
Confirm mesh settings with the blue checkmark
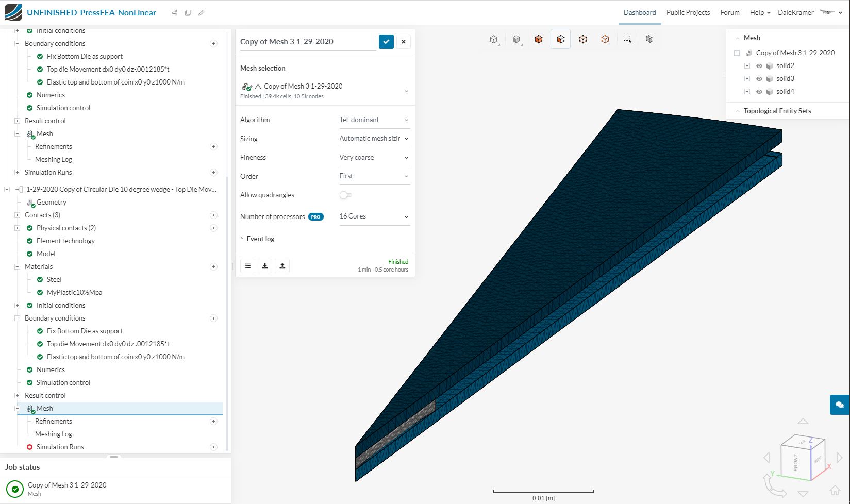pos(386,42)
